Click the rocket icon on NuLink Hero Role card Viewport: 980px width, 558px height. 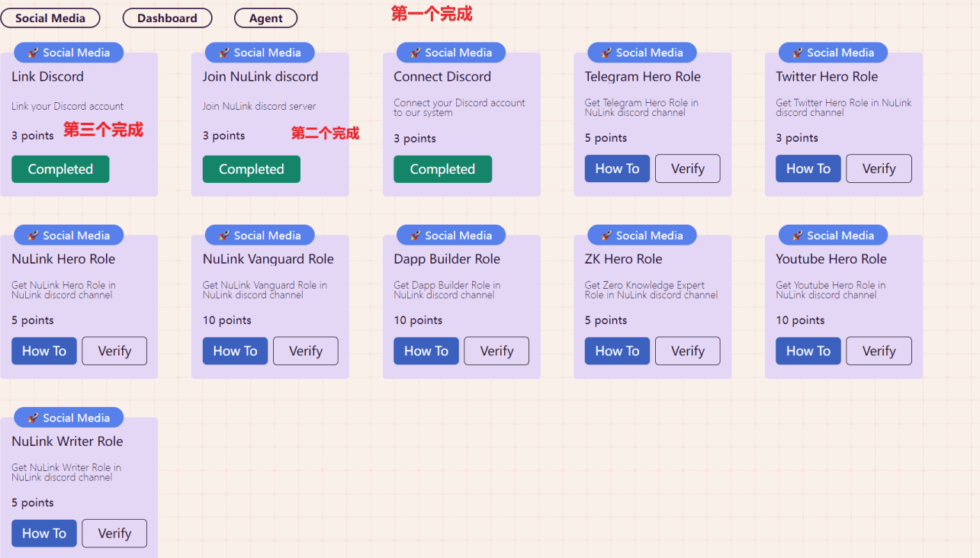[x=33, y=236]
